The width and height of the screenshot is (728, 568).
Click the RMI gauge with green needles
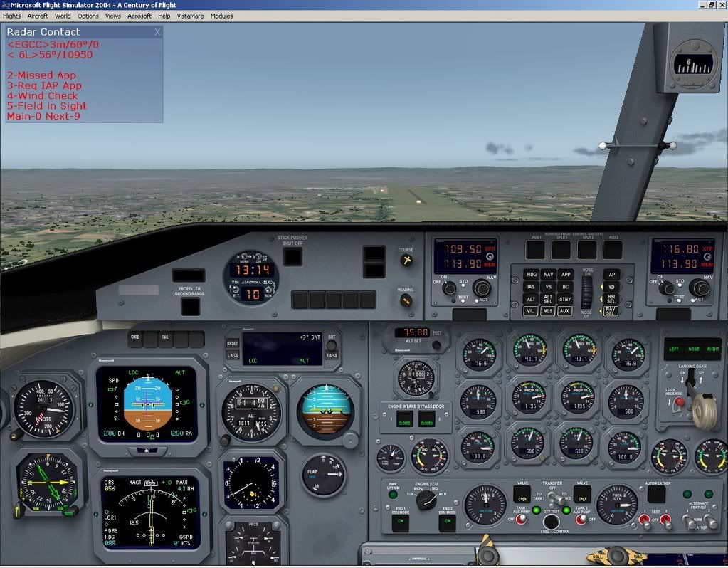[x=48, y=483]
